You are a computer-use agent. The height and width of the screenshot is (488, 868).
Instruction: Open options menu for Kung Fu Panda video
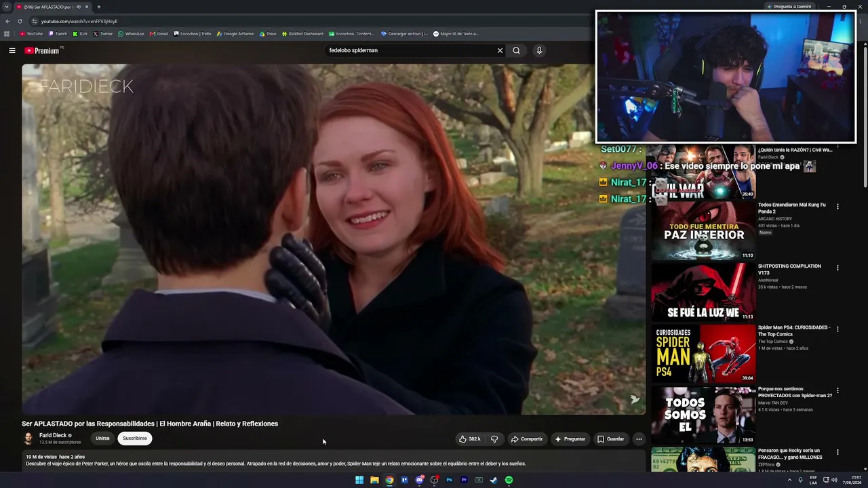(837, 206)
